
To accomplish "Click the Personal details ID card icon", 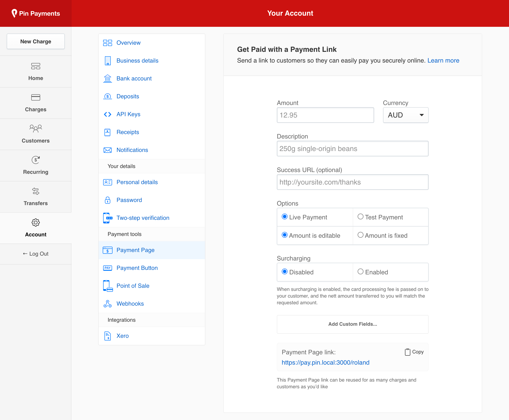I will tap(108, 182).
